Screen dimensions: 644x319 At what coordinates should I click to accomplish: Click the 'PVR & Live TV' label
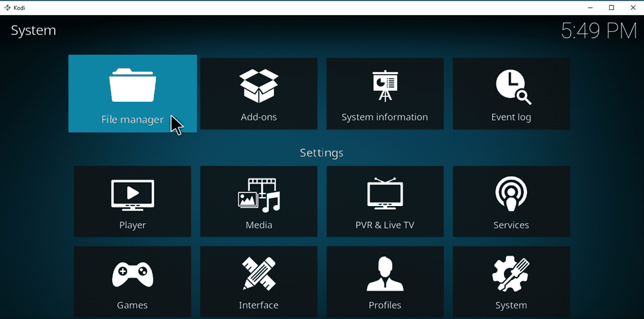tap(385, 225)
